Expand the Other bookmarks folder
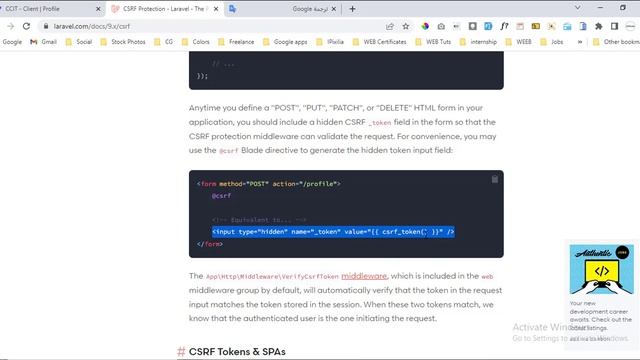 click(616, 42)
